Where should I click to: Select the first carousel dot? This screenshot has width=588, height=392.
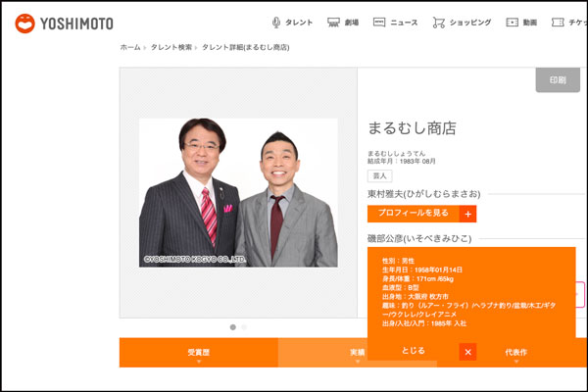point(233,327)
